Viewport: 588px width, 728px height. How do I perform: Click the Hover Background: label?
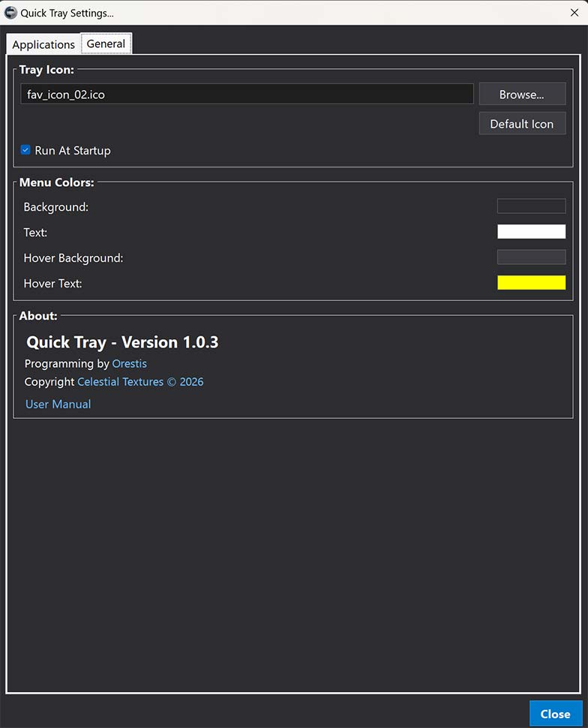click(x=73, y=257)
